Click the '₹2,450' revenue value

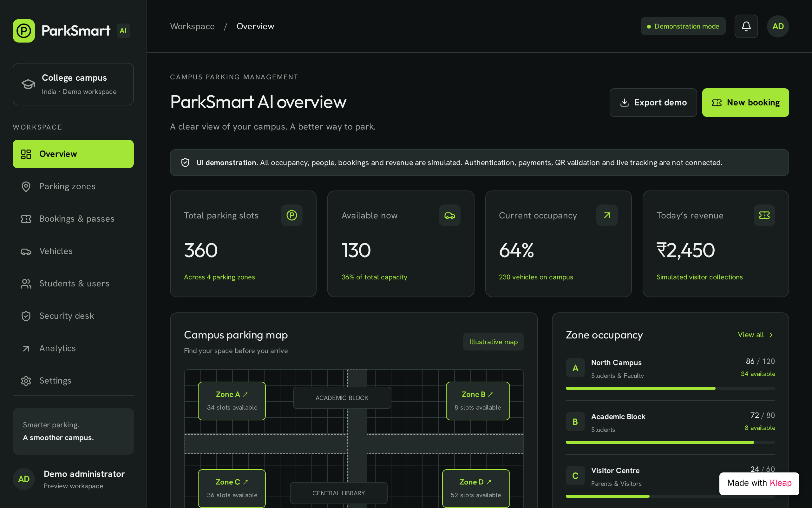pos(685,250)
